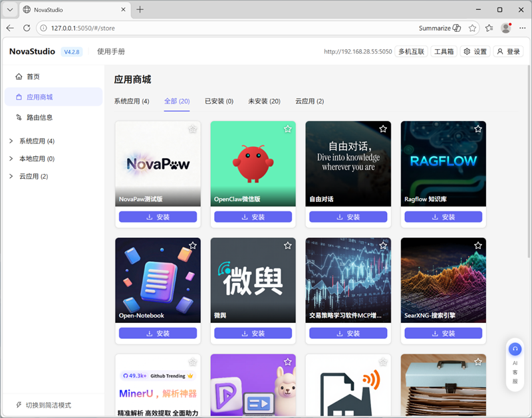Switch to 云应用 (2) tab
The width and height of the screenshot is (532, 418).
coord(310,102)
